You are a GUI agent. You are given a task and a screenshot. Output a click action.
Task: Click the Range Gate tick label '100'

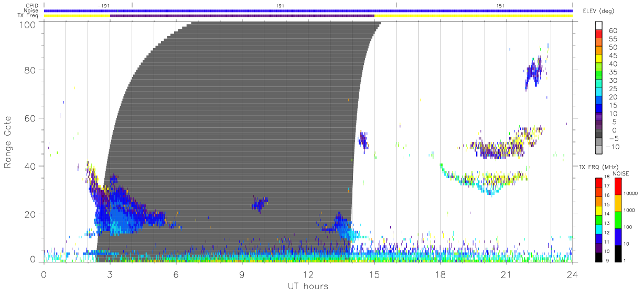(x=28, y=24)
